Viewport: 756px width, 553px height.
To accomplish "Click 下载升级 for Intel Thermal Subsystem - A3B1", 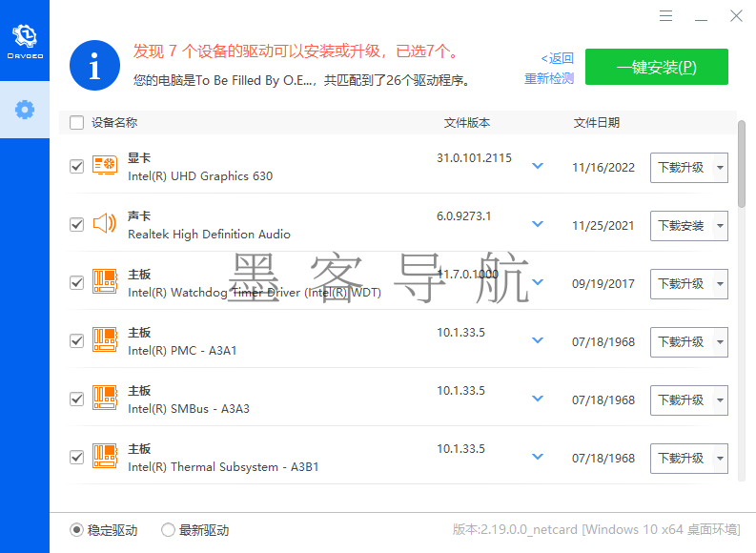I will (x=682, y=459).
